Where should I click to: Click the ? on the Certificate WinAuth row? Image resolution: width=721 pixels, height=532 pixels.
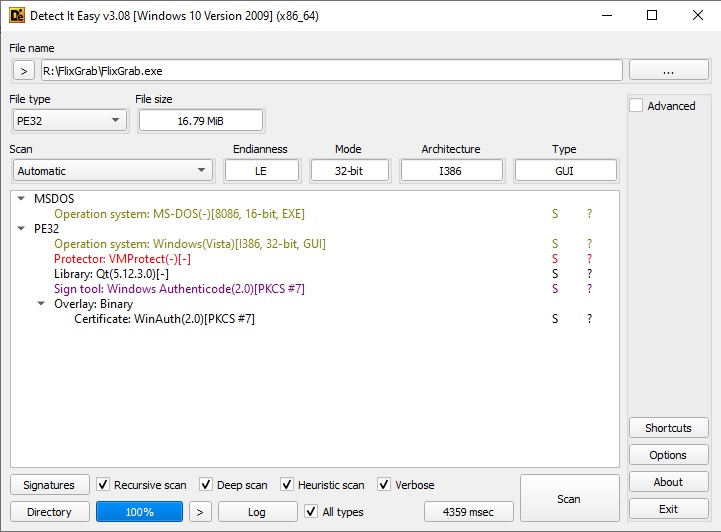click(x=589, y=319)
